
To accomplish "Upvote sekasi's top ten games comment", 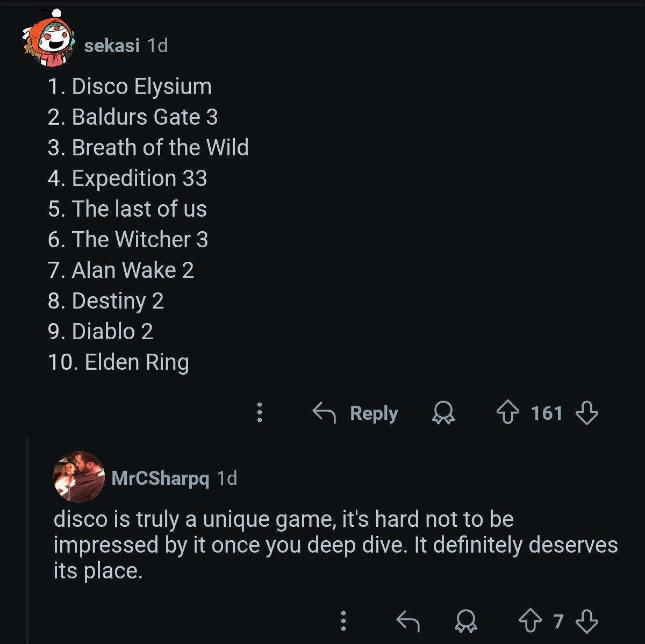I will (x=507, y=413).
